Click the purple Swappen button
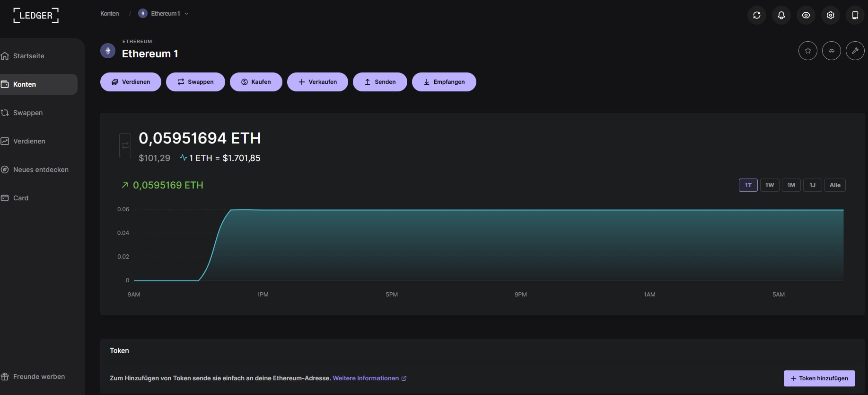This screenshot has height=395, width=868. pyautogui.click(x=195, y=82)
